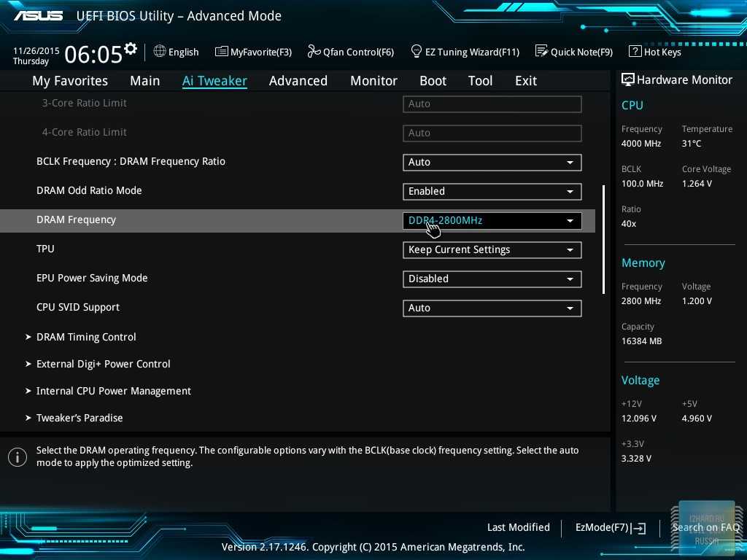Click Last Modified button

click(x=518, y=527)
